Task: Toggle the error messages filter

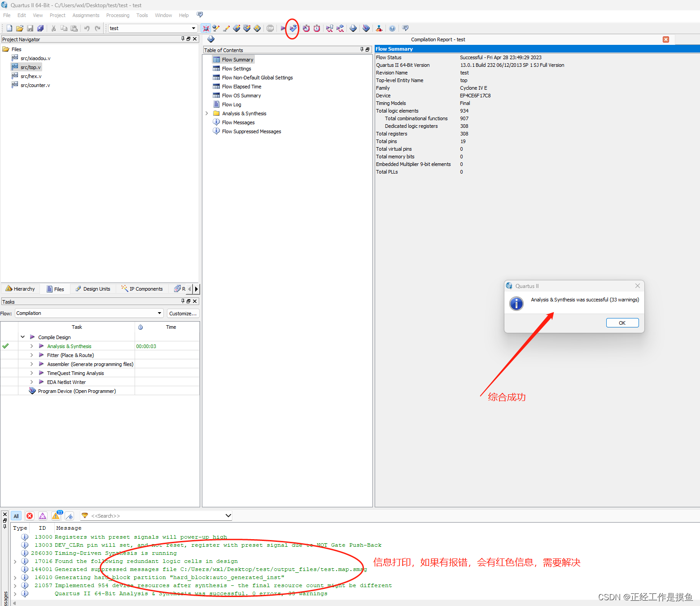Action: 30,516
